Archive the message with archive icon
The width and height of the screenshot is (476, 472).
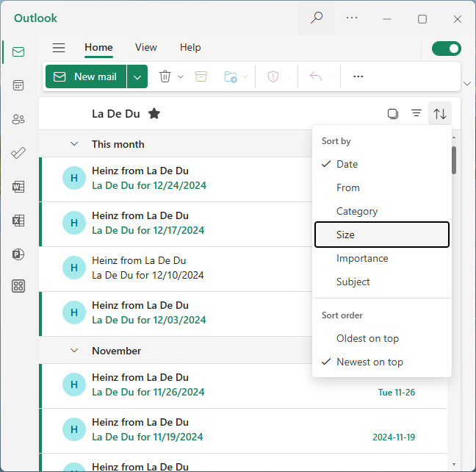click(x=201, y=76)
